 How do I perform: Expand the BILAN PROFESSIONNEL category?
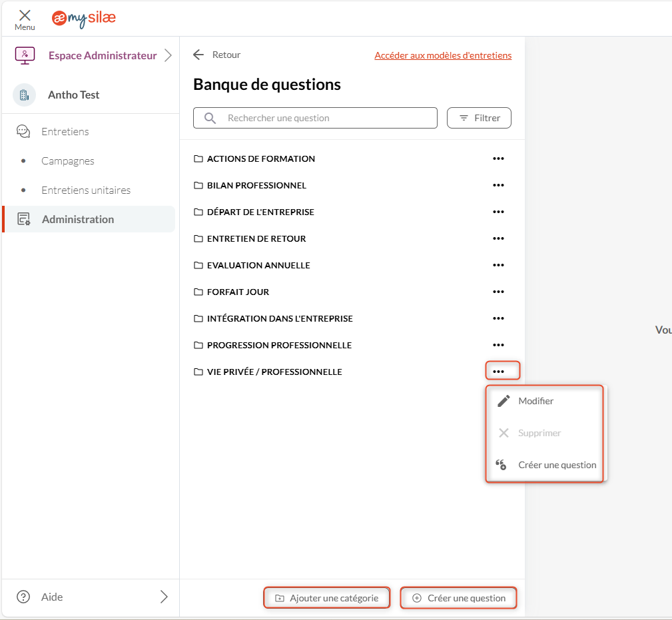coord(256,185)
